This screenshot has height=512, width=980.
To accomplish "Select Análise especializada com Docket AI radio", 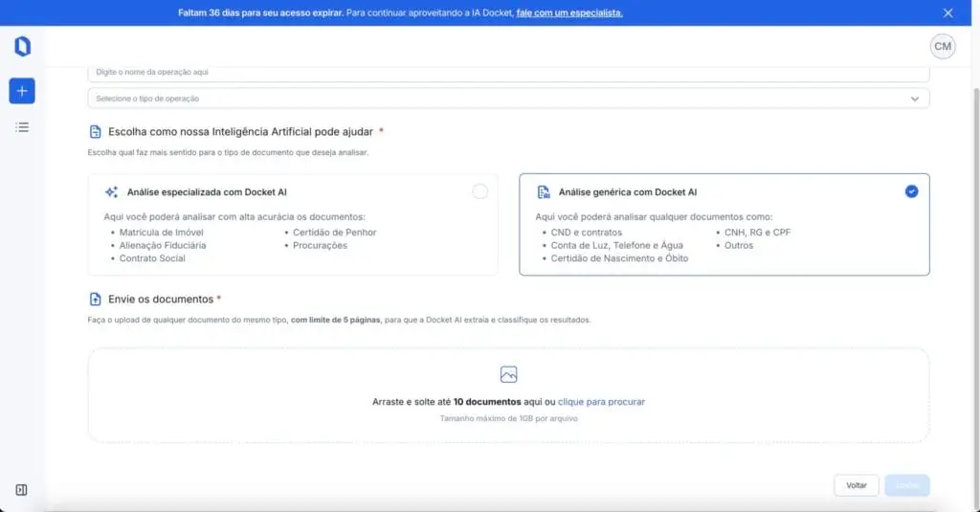I will (x=480, y=191).
